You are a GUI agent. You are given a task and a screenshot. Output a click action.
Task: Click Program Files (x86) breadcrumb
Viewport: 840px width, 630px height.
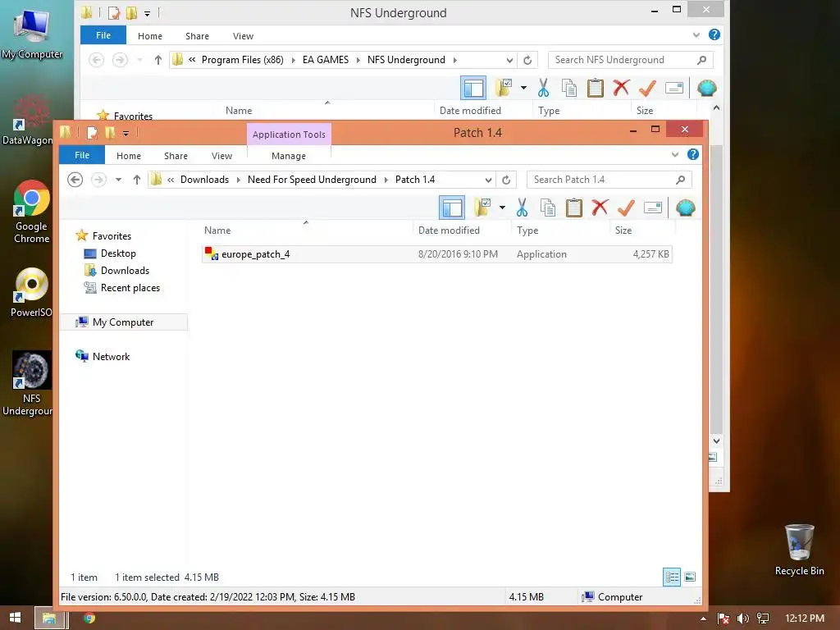click(242, 59)
